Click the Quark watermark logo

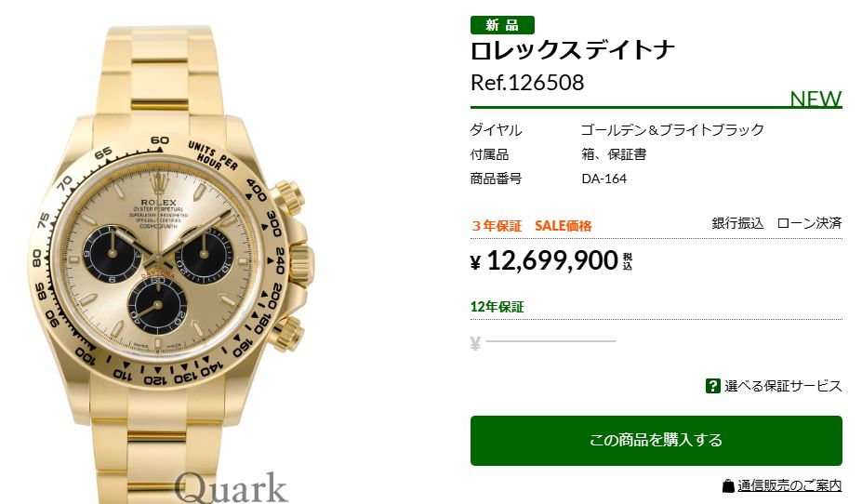tap(232, 487)
